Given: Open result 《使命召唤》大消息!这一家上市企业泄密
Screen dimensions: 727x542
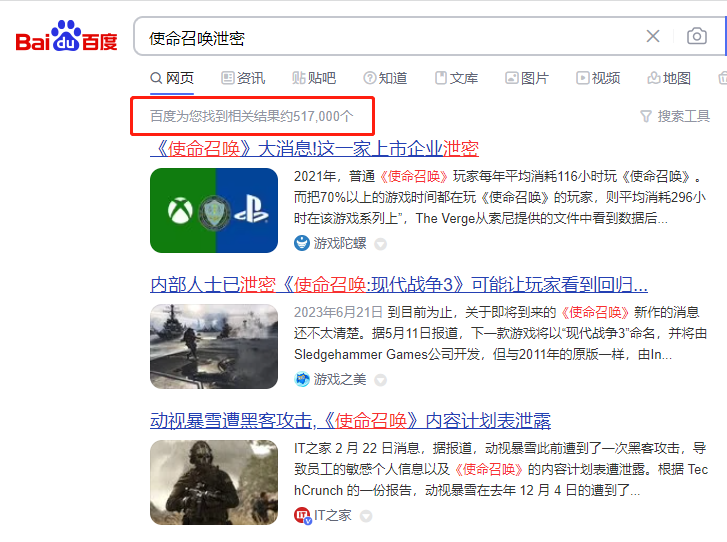Looking at the screenshot, I should click(x=314, y=148).
